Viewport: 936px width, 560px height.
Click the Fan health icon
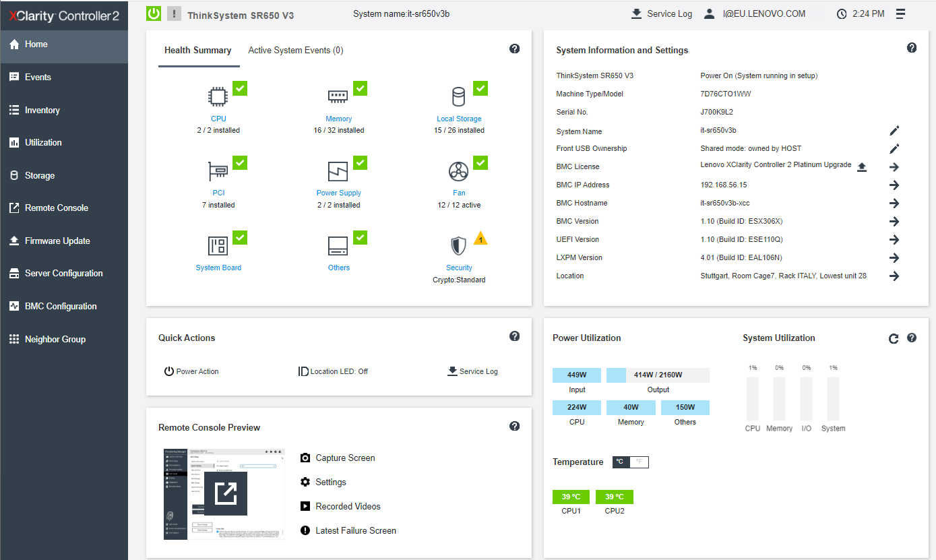click(459, 171)
